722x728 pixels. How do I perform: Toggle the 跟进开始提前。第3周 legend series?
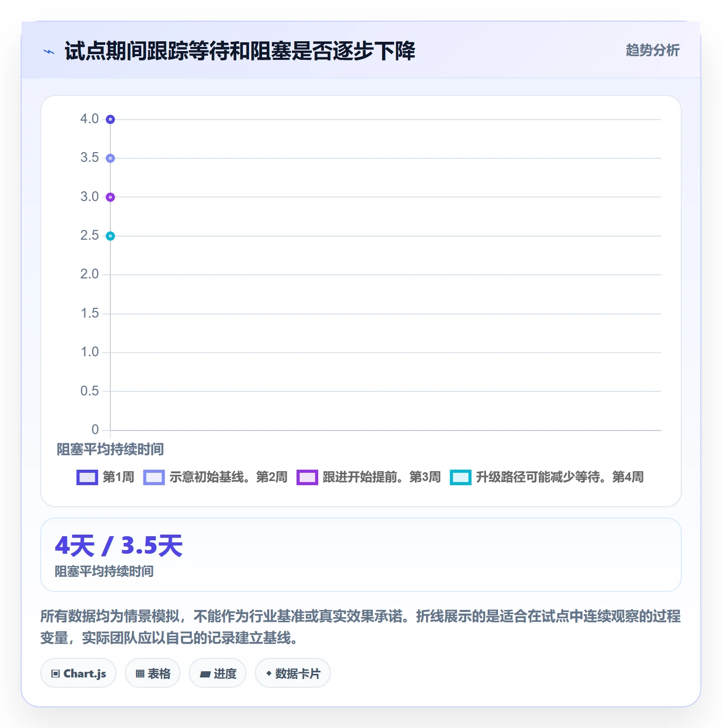(369, 477)
